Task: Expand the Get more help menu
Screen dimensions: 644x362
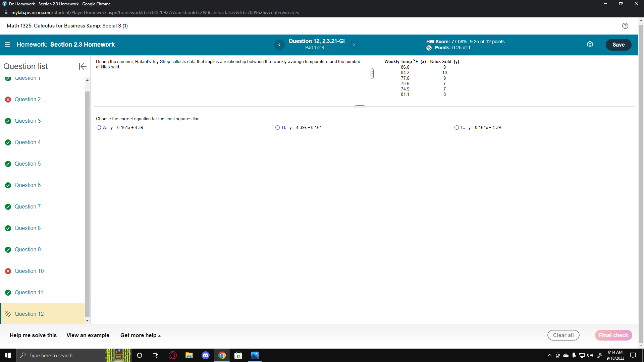Action: pyautogui.click(x=140, y=336)
